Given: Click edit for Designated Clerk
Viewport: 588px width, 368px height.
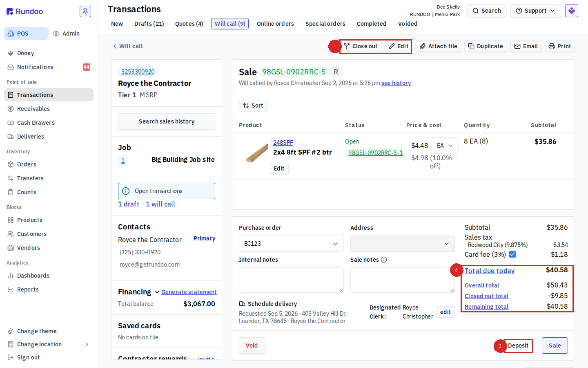Looking at the screenshot, I should point(445,312).
